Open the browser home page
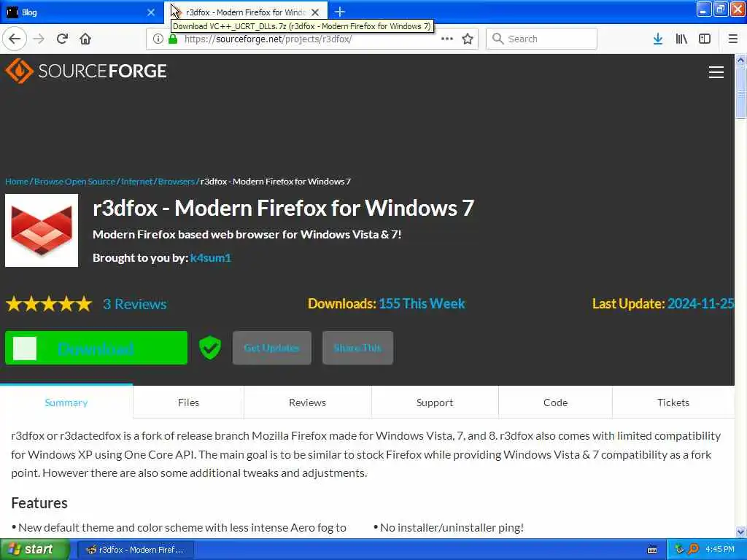This screenshot has height=560, width=747. pos(85,39)
